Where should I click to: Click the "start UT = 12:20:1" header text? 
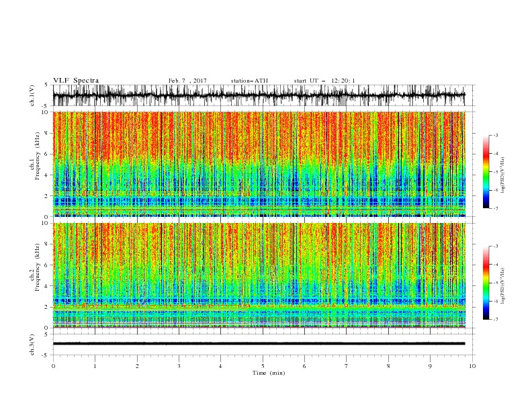(x=324, y=81)
